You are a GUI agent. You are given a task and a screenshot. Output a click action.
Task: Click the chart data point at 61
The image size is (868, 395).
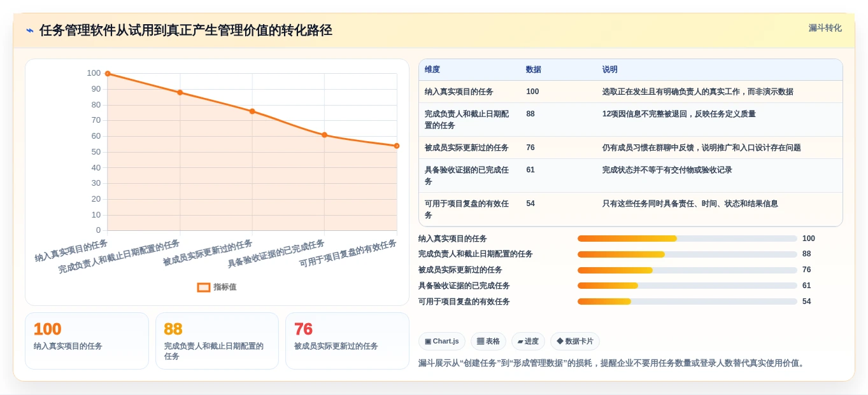324,135
